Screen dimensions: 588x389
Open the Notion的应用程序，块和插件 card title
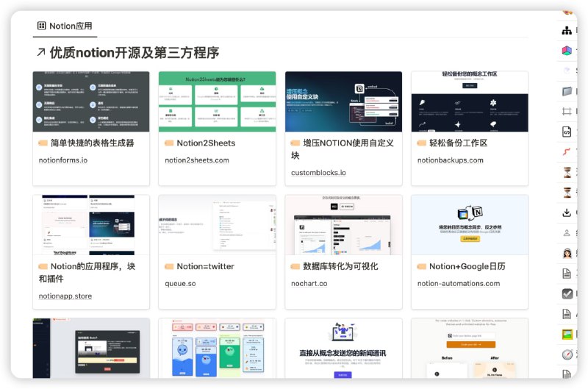(x=87, y=272)
